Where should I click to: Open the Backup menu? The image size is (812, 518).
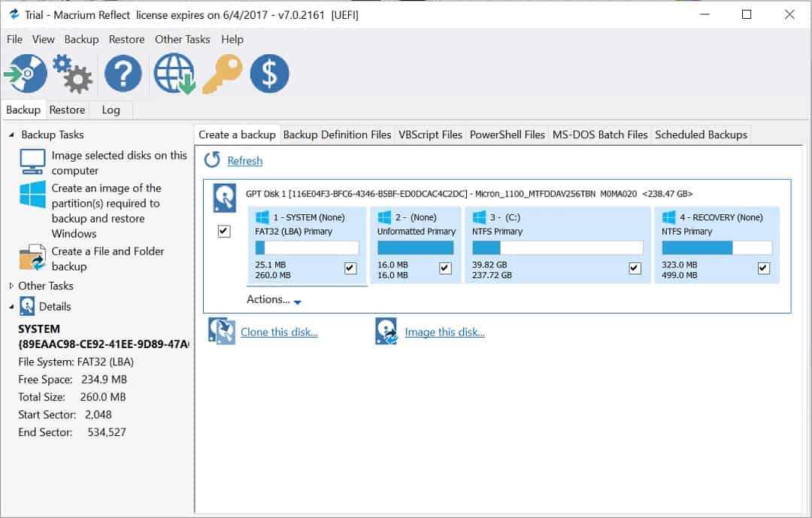(x=81, y=39)
